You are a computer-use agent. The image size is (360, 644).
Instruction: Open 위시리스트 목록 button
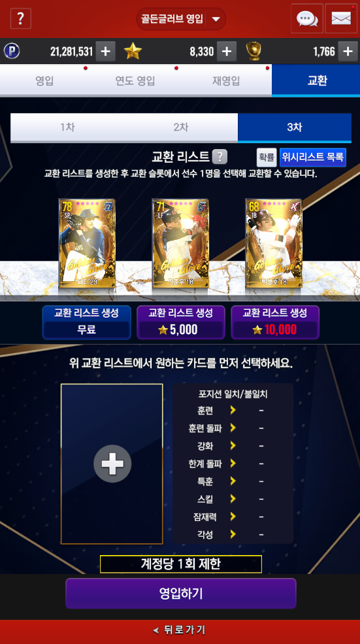313,158
